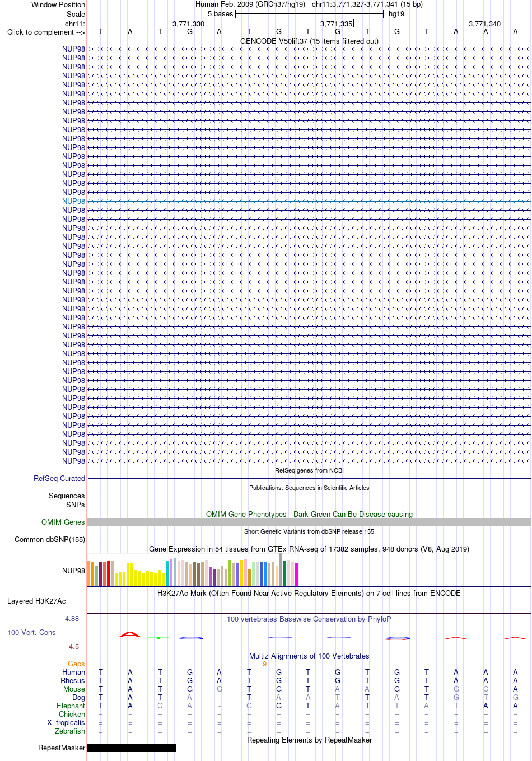Image resolution: width=532 pixels, height=761 pixels.
Task: Click the Chicken alignment row label
Action: (x=72, y=714)
